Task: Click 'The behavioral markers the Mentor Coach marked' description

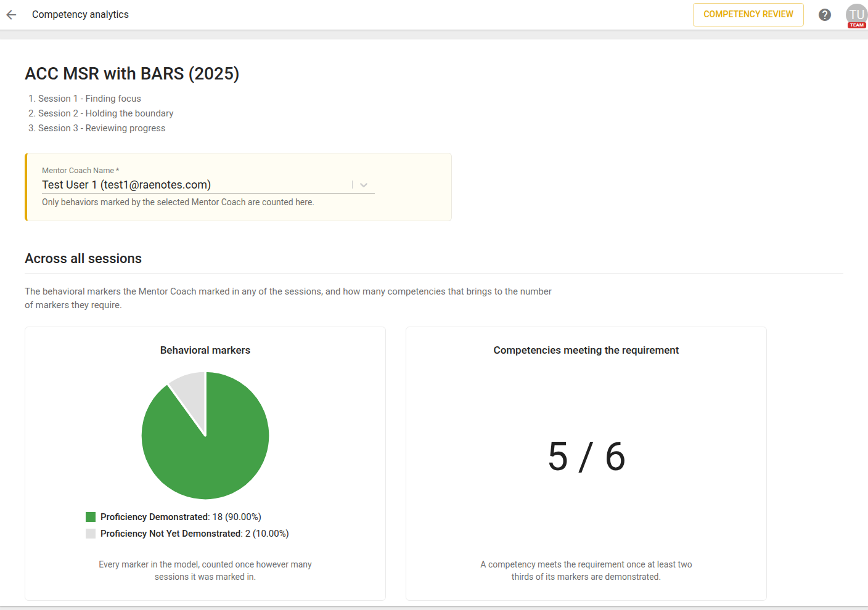Action: pyautogui.click(x=288, y=298)
